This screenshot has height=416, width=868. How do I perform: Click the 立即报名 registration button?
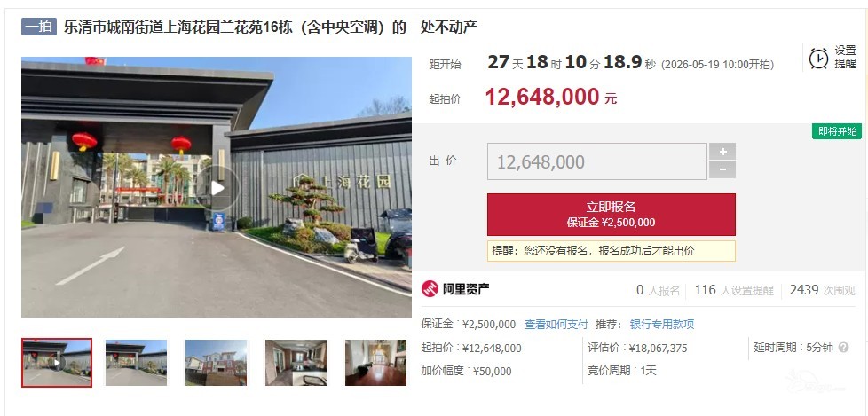tap(612, 214)
